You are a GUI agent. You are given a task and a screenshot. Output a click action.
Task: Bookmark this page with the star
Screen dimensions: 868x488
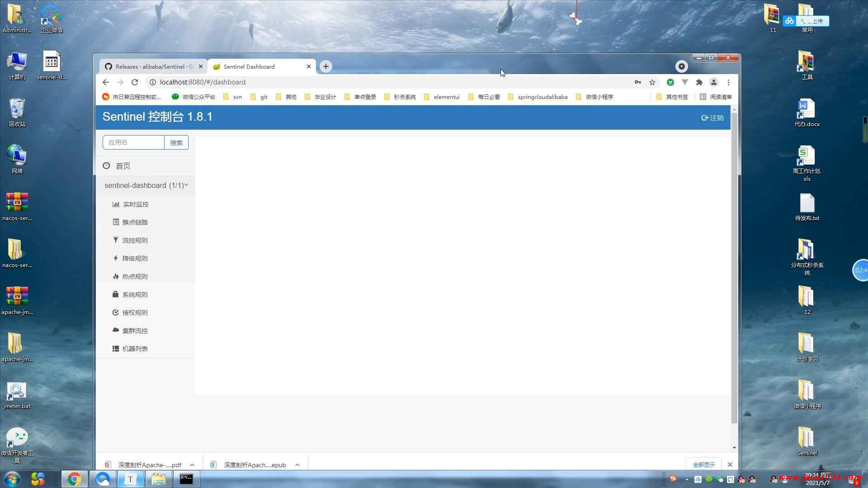(x=652, y=82)
